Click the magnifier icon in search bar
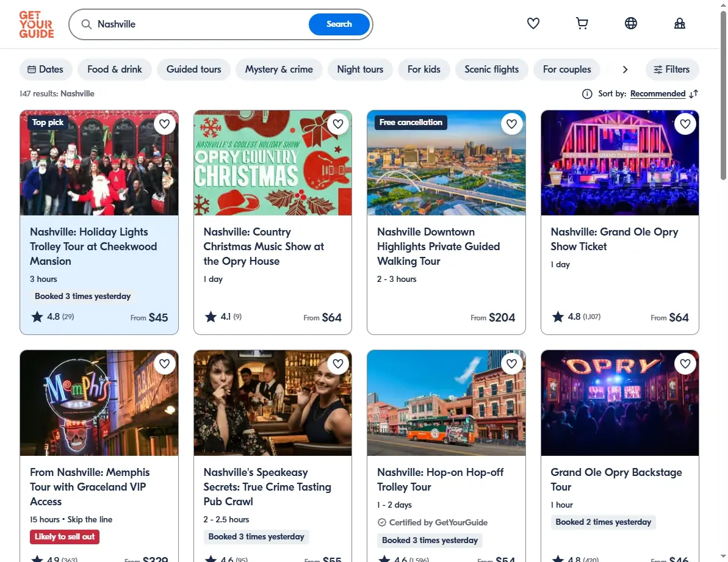 pos(87,24)
